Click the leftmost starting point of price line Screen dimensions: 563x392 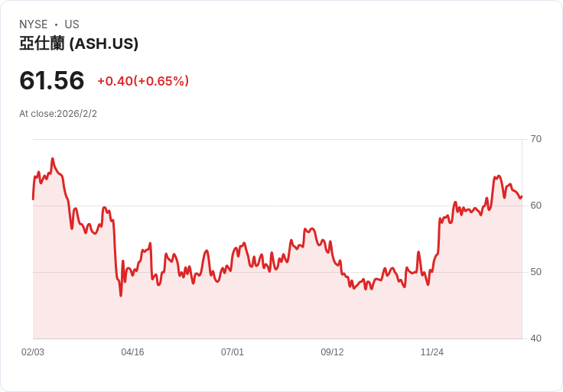click(x=33, y=199)
